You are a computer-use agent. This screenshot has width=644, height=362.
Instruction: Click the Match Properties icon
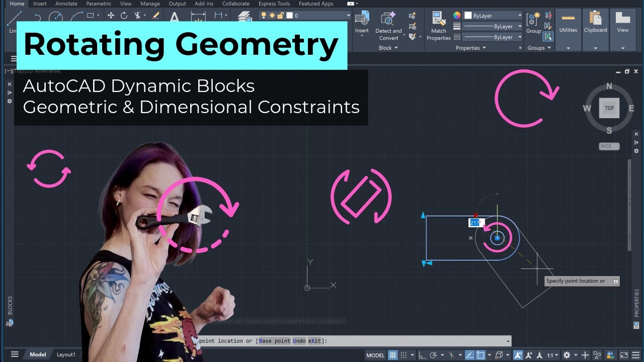[x=438, y=19]
